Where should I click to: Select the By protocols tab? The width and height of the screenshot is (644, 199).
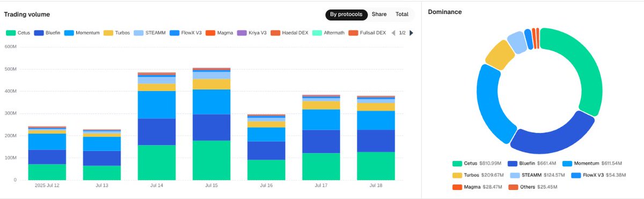pos(346,15)
